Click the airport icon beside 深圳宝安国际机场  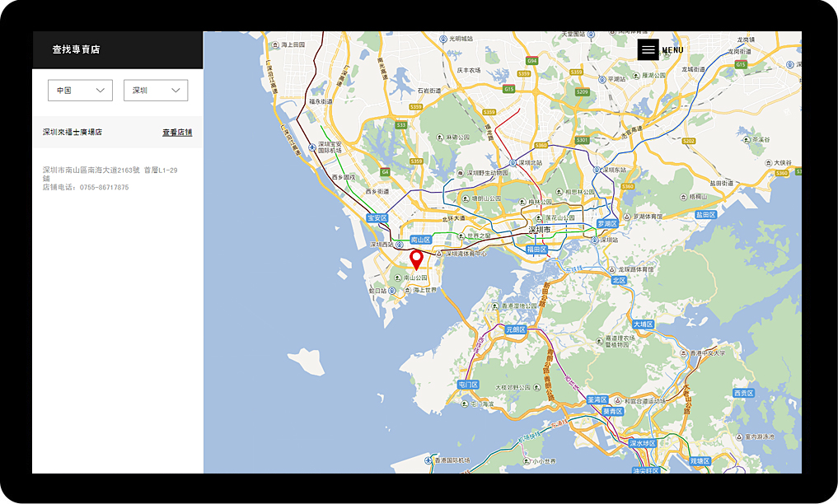312,147
